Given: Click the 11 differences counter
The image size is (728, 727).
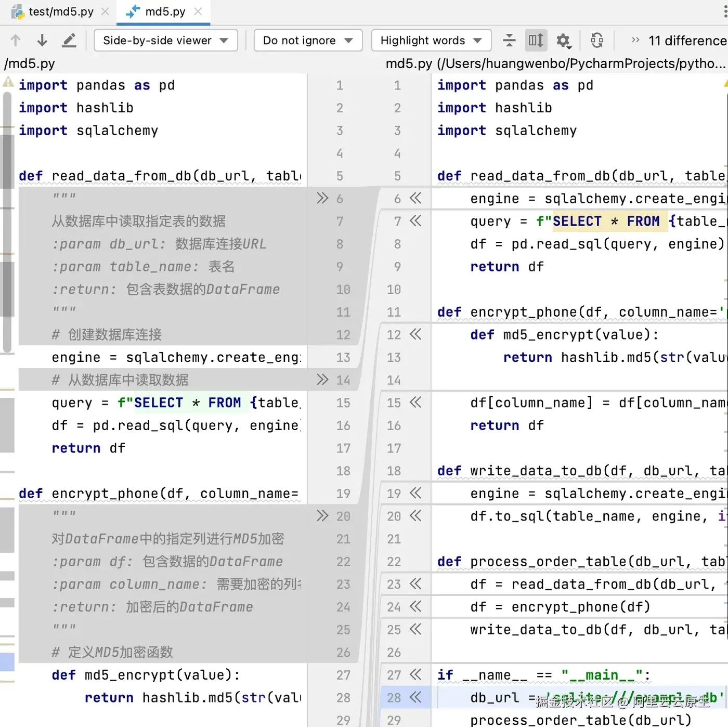Looking at the screenshot, I should click(687, 41).
